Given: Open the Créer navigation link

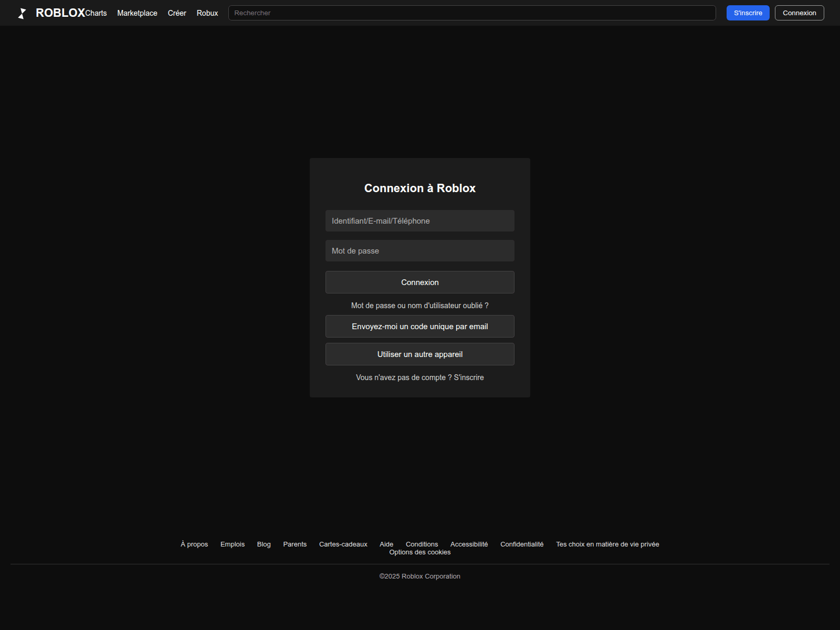Looking at the screenshot, I should click(177, 13).
